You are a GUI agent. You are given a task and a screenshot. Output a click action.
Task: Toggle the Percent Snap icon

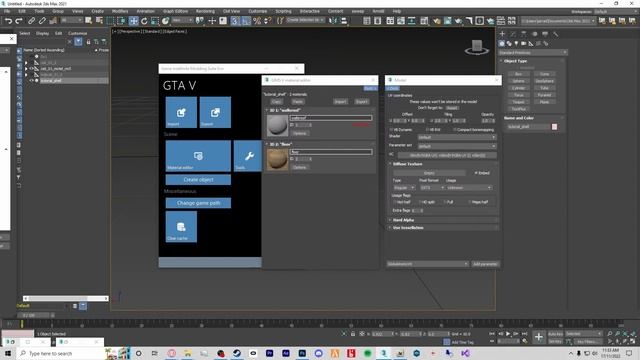tap(257, 21)
